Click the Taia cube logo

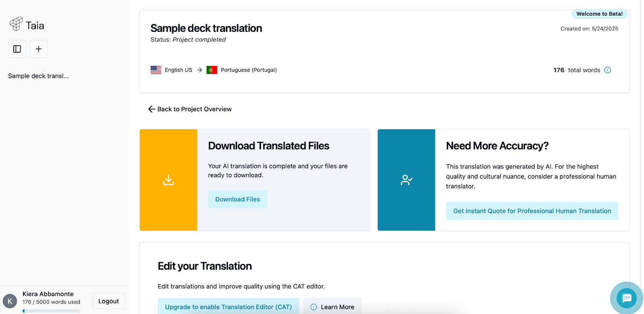(x=16, y=24)
